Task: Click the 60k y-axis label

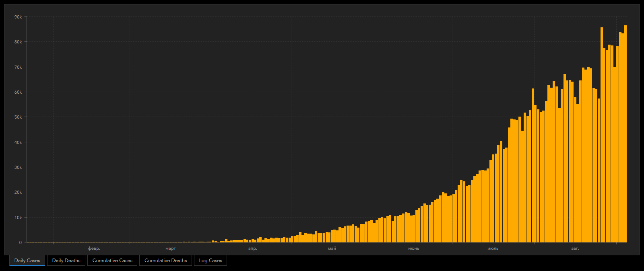Action: point(18,92)
